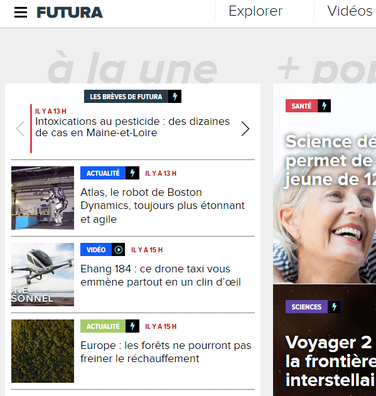Click the Vidéo tag on Ehang article
376x396 pixels.
point(96,250)
